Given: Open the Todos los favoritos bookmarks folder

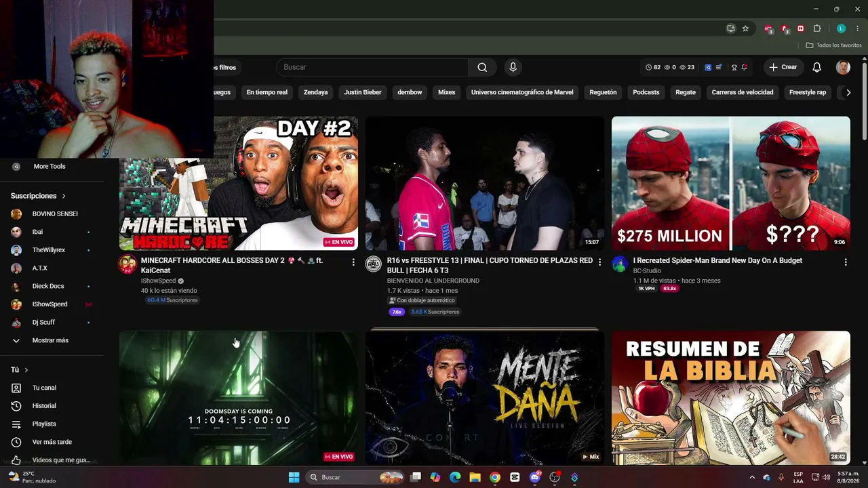Looking at the screenshot, I should click(833, 45).
